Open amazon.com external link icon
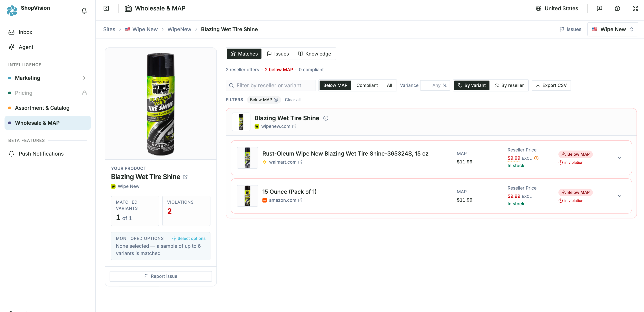The image size is (644, 312). tap(300, 200)
